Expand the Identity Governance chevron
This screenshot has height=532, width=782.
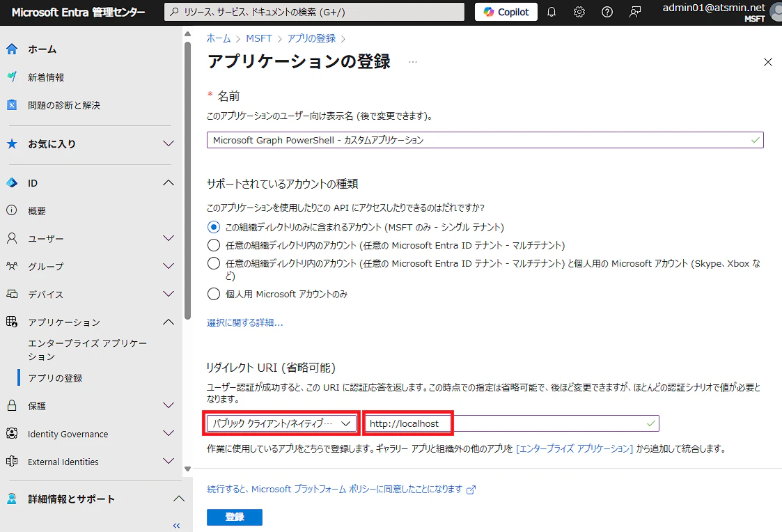169,434
